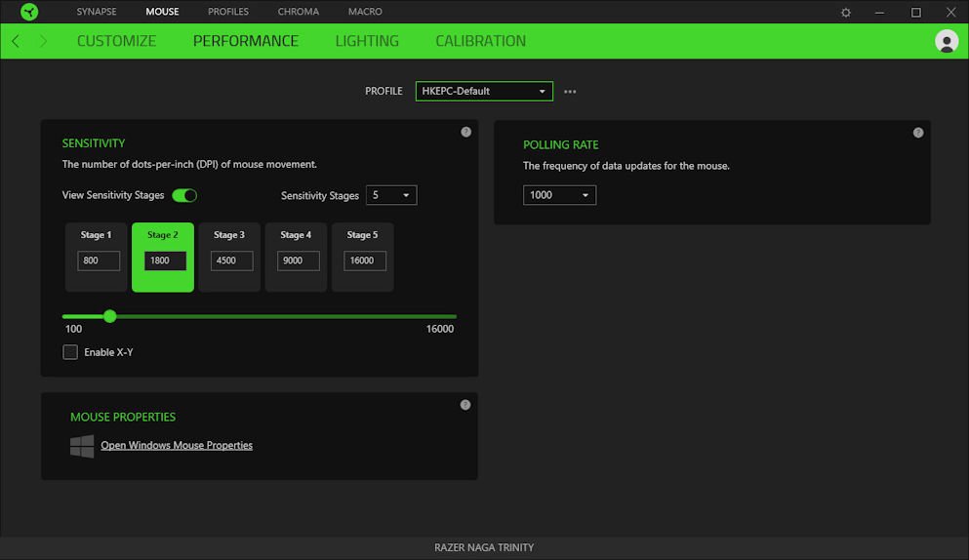The image size is (969, 560).
Task: Switch to the Performance tab
Action: [x=246, y=41]
